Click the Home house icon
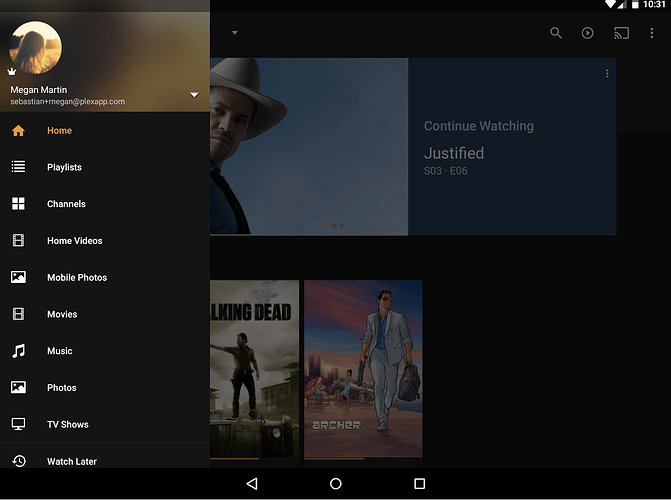 coord(18,131)
